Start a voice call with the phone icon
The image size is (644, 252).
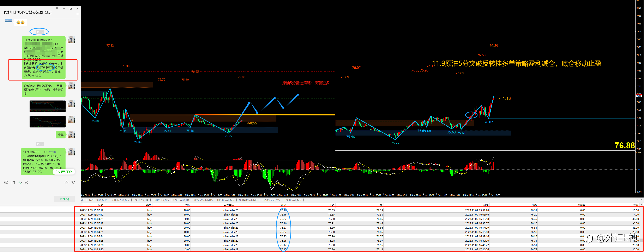pos(73,183)
